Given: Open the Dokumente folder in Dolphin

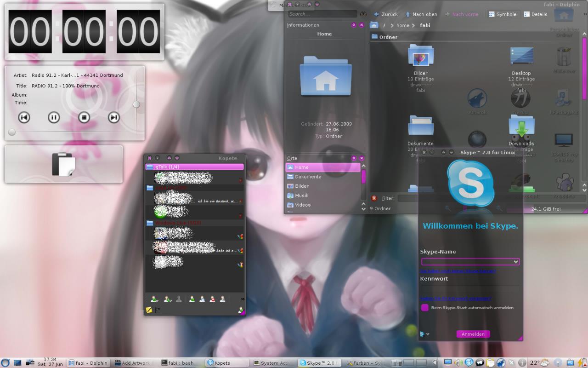Looking at the screenshot, I should coord(420,126).
